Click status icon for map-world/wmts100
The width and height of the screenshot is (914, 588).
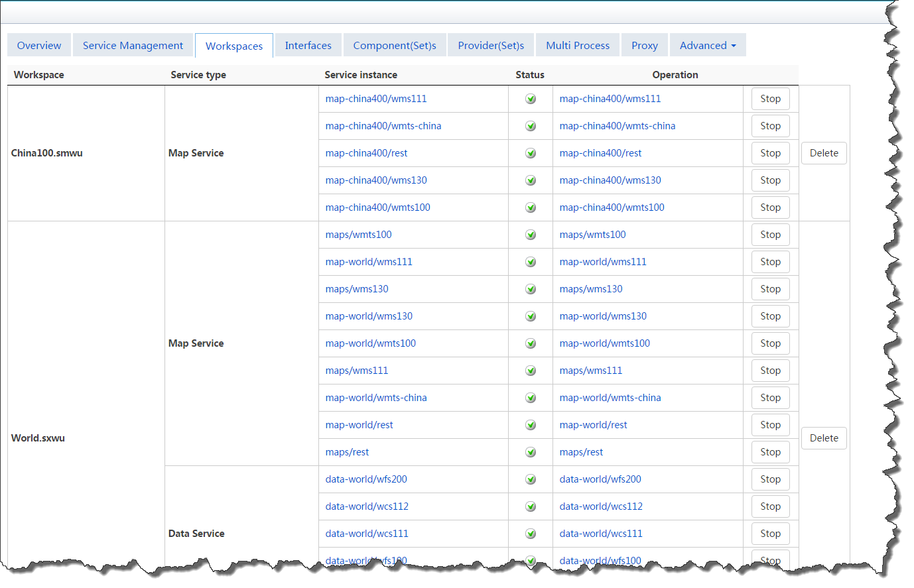click(x=531, y=343)
